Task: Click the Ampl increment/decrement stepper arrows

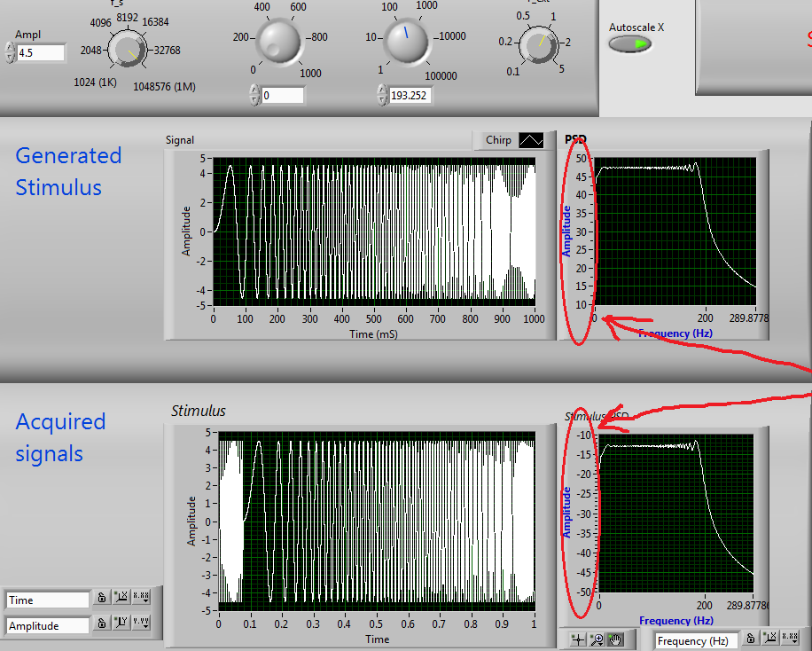Action: 10,53
